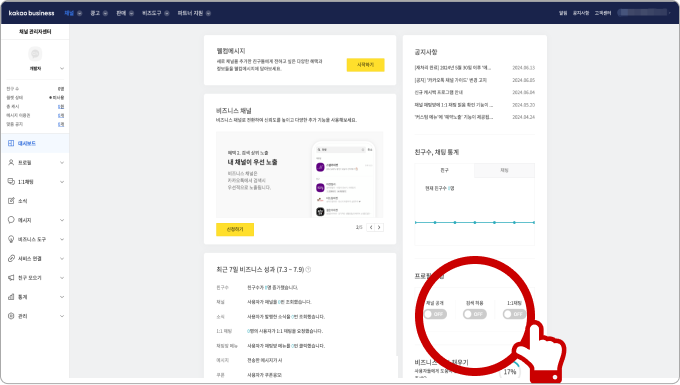The height and width of the screenshot is (385, 680).
Task: Click the 신청하기 business channel button
Action: click(x=235, y=229)
